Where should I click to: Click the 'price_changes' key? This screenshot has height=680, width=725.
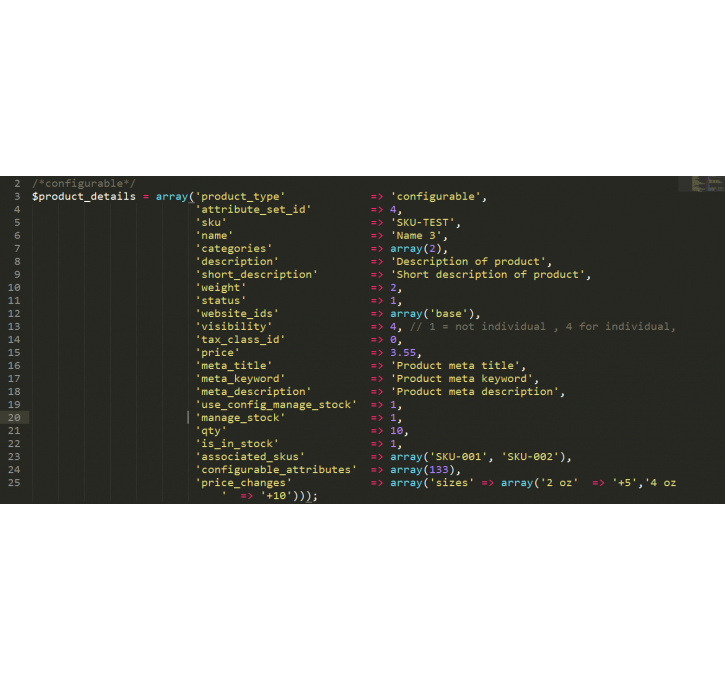point(243,483)
